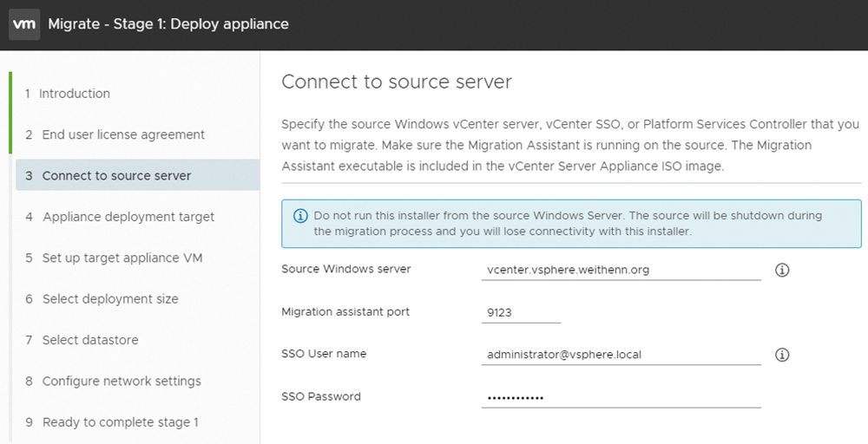Select step 3 Connect to source server

pos(137,175)
